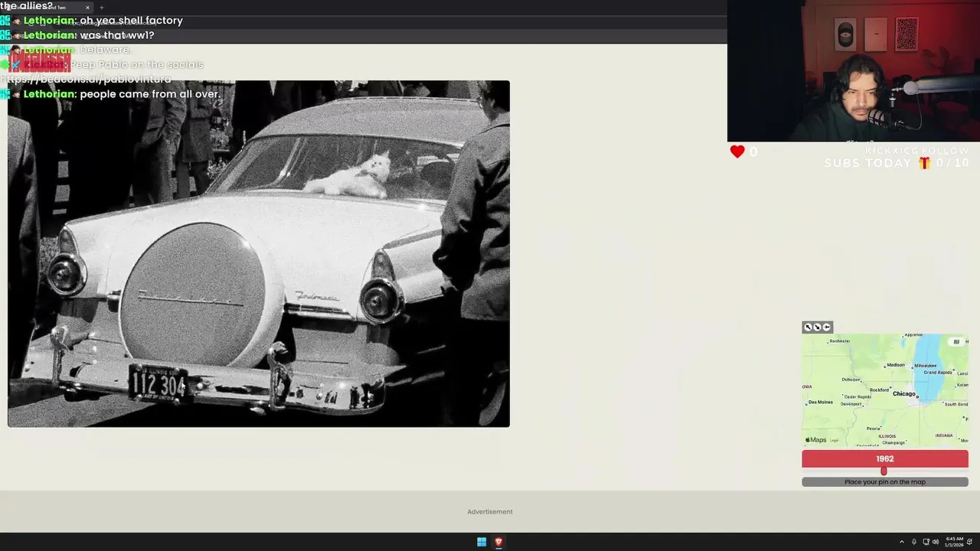Click the beacons.ai/pablovintura link in chat

click(x=86, y=79)
